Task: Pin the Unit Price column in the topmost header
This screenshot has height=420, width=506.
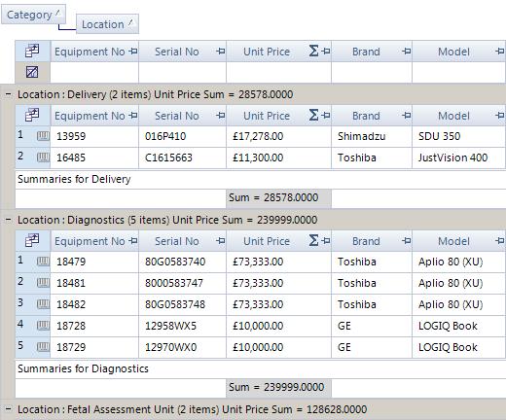Action: [326, 52]
